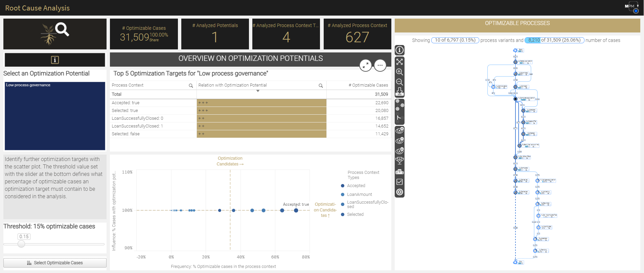Download the process graph as SVG
644x273 pixels.
click(399, 92)
